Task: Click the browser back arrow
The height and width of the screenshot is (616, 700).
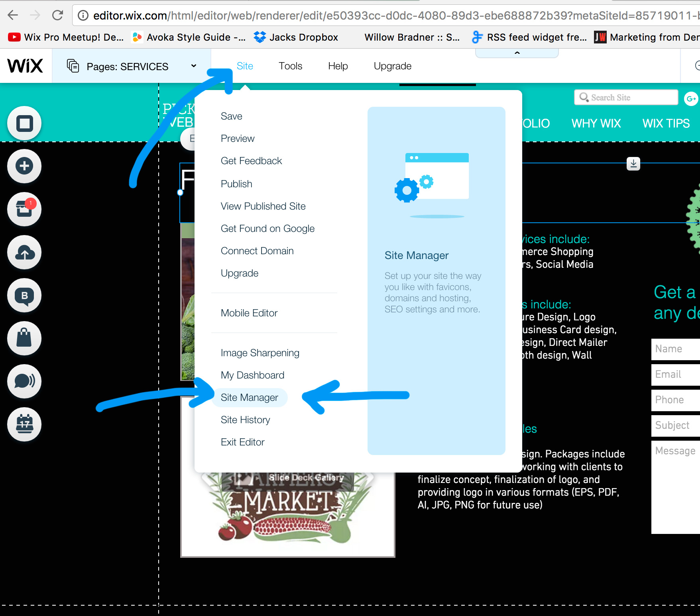Action: (x=13, y=15)
